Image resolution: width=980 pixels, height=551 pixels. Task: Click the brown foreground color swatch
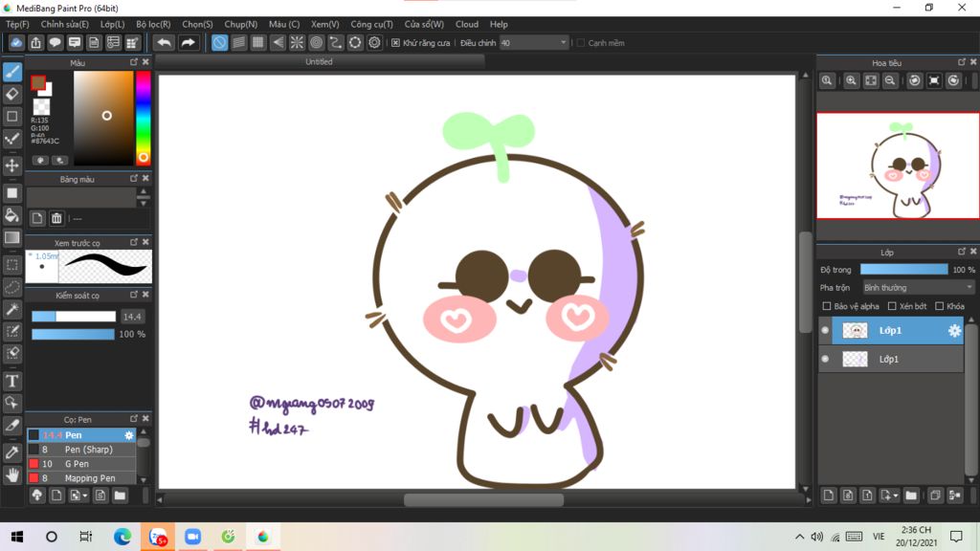pyautogui.click(x=38, y=82)
